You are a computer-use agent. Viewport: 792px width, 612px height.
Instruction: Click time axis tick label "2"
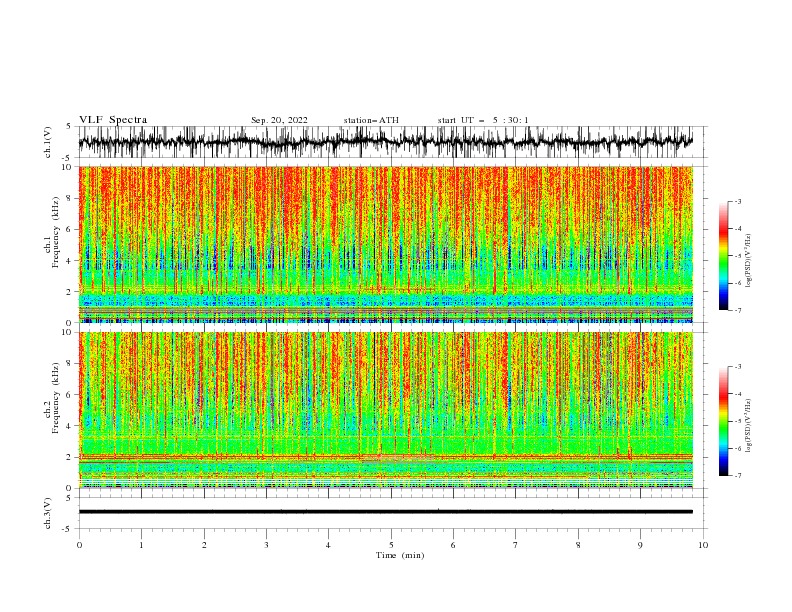(204, 545)
